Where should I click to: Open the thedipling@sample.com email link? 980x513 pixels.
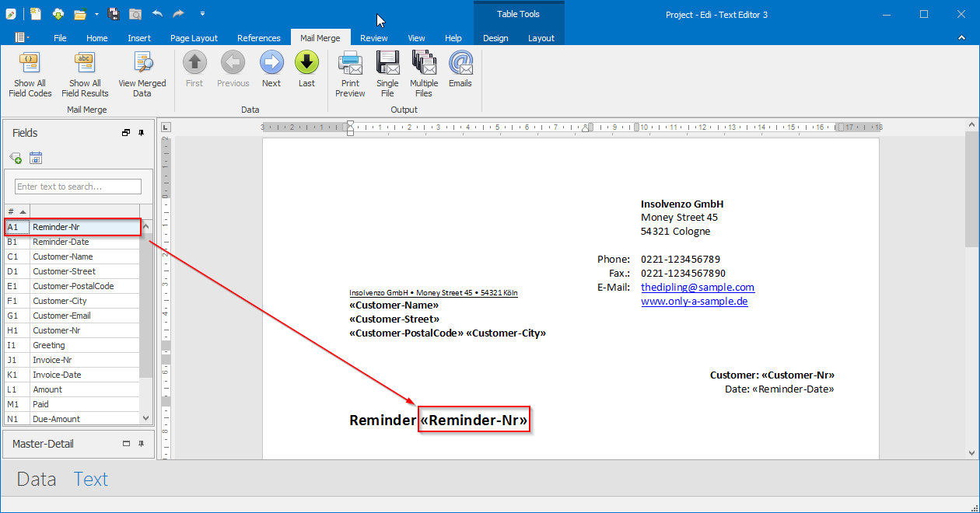(698, 287)
